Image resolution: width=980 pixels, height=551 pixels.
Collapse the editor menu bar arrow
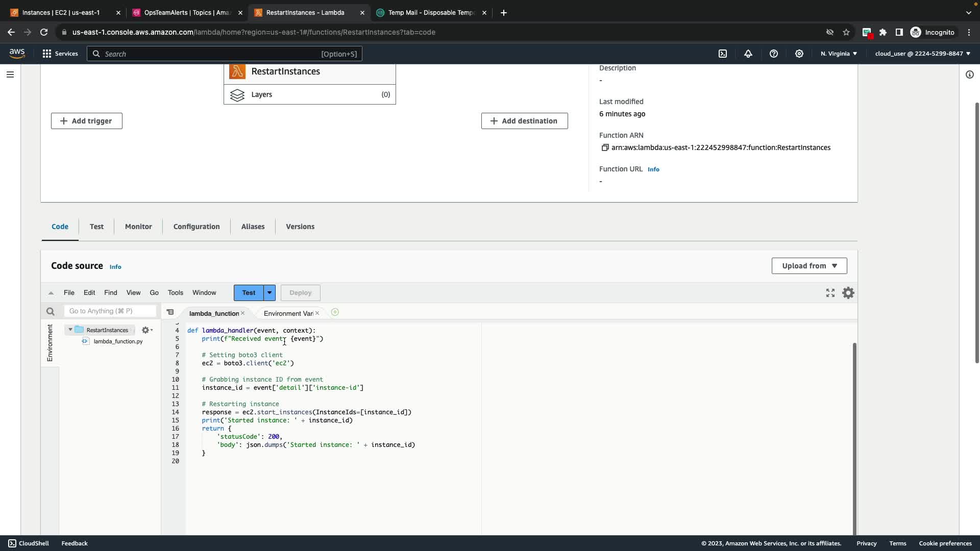51,293
